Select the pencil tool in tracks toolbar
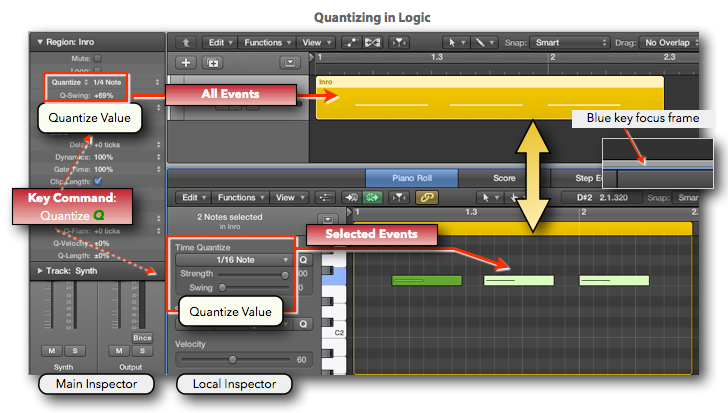Viewport: 728px width, 413px height. 486,43
